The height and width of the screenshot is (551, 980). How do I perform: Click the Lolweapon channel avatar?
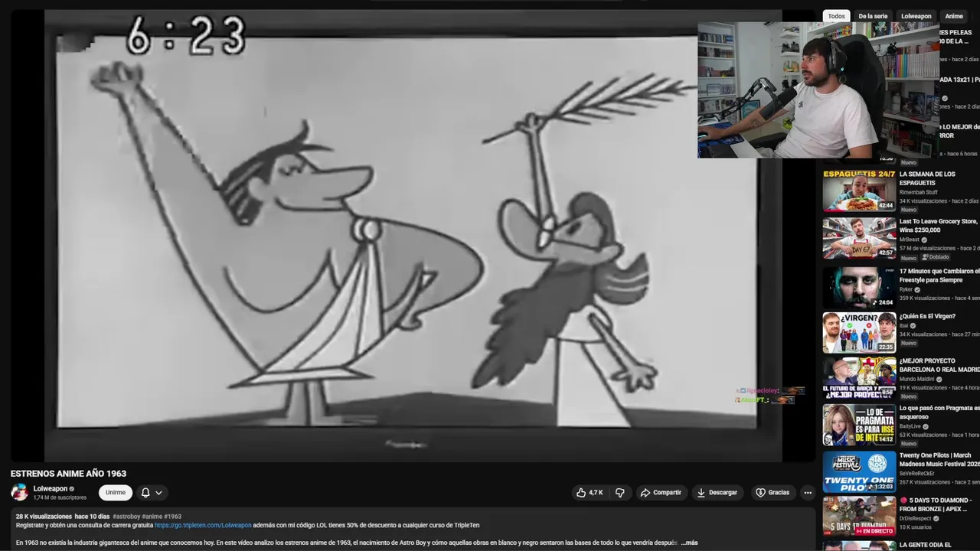coord(19,492)
